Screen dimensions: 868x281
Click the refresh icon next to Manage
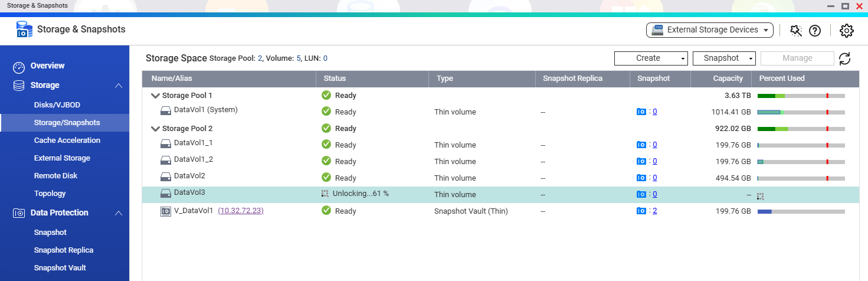(x=845, y=58)
